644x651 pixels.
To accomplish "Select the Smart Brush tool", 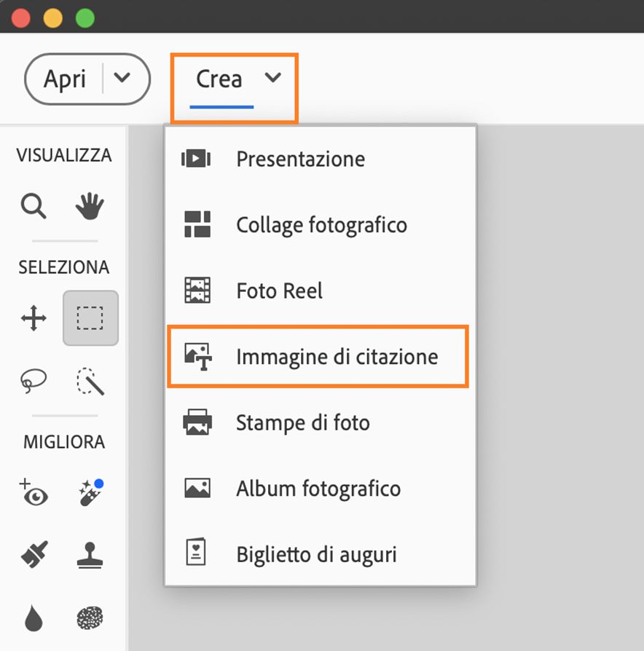I will (34, 556).
